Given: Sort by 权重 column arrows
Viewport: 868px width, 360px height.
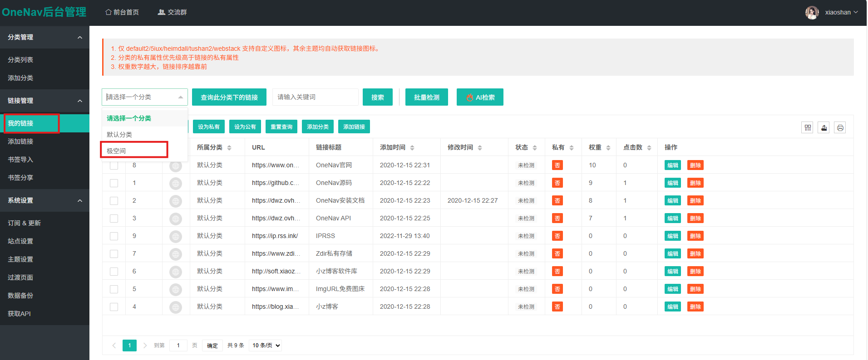Looking at the screenshot, I should [x=608, y=148].
